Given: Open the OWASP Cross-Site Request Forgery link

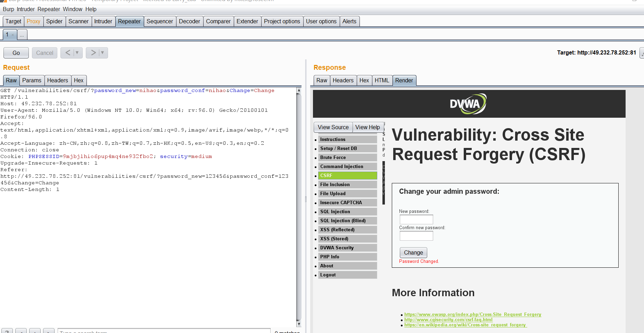Looking at the screenshot, I should [473, 315].
